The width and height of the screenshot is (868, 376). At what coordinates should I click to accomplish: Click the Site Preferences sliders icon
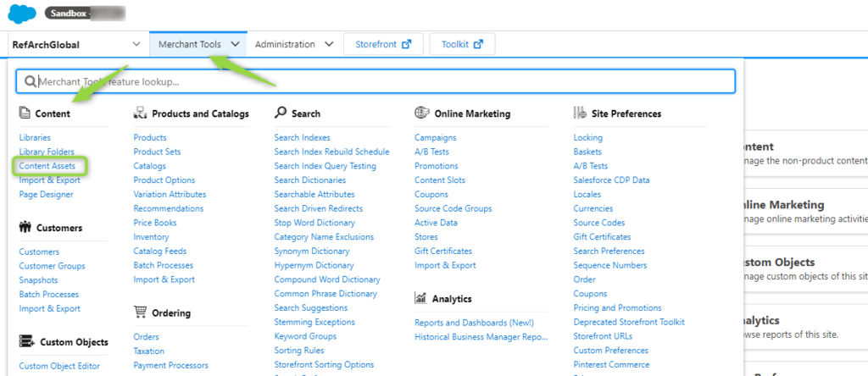point(580,113)
